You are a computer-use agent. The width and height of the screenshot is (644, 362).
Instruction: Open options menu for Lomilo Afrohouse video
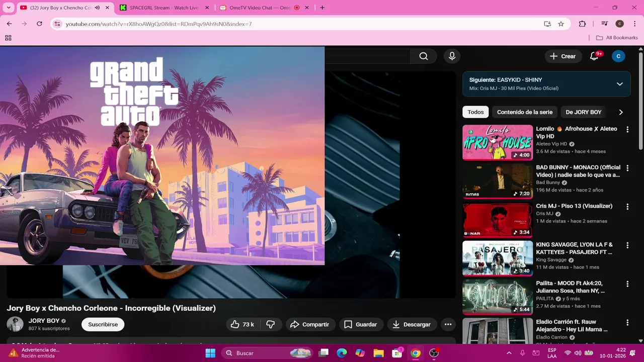627,129
